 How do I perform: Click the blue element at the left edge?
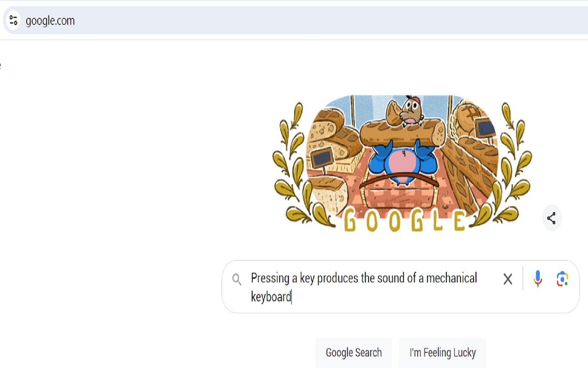coord(1,64)
